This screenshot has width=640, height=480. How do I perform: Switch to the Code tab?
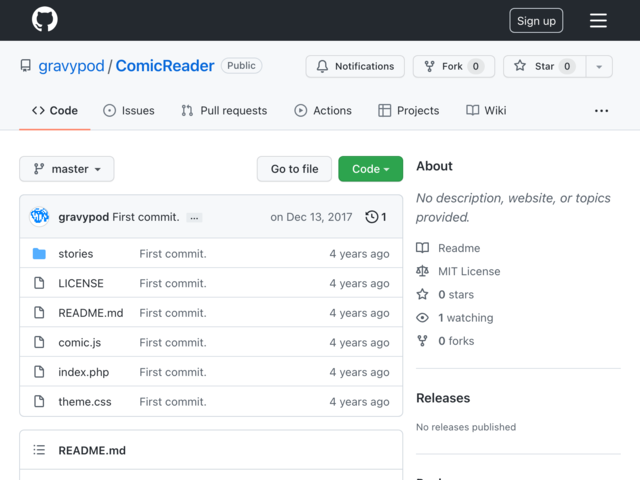55,111
